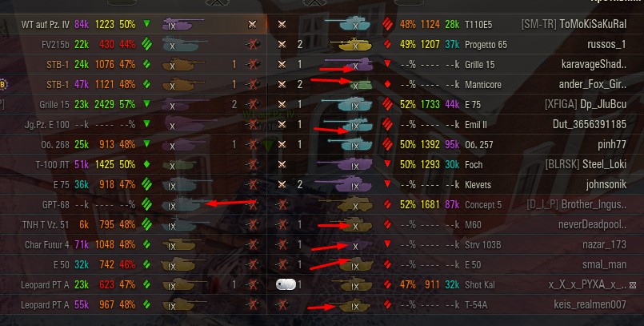Click the T-100 LT green diamond class icon
The width and height of the screenshot is (644, 326).
click(146, 164)
